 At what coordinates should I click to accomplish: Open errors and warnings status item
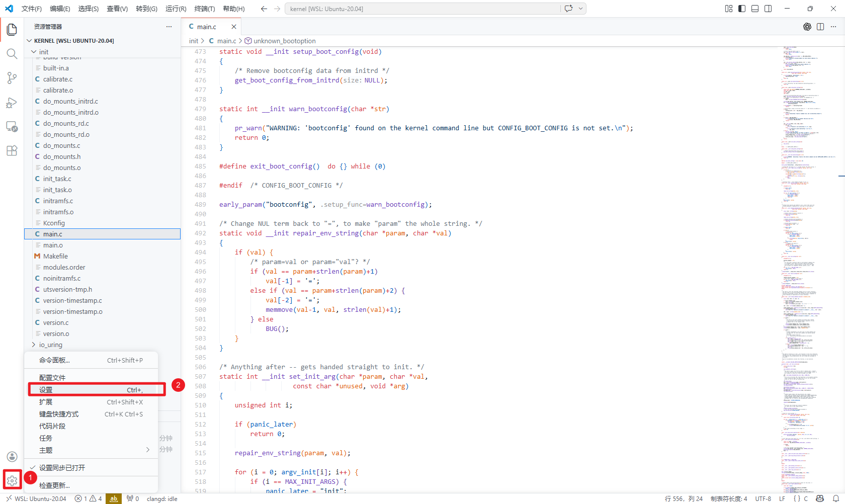(x=88, y=499)
